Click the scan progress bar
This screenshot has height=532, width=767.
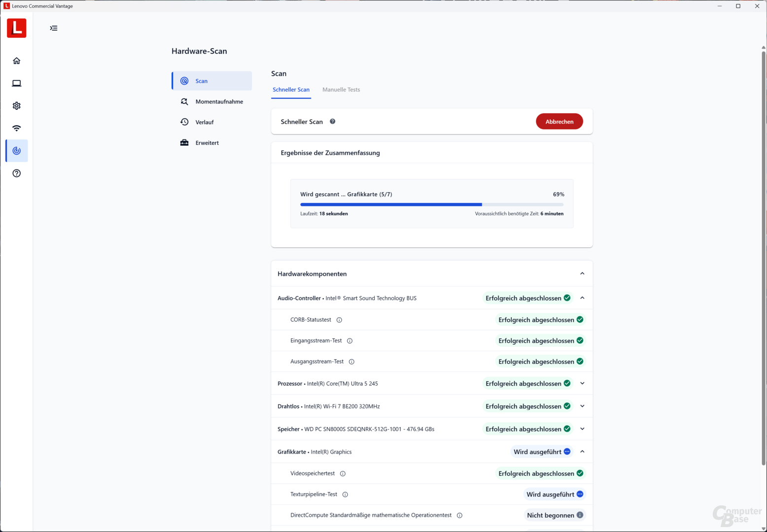click(431, 204)
